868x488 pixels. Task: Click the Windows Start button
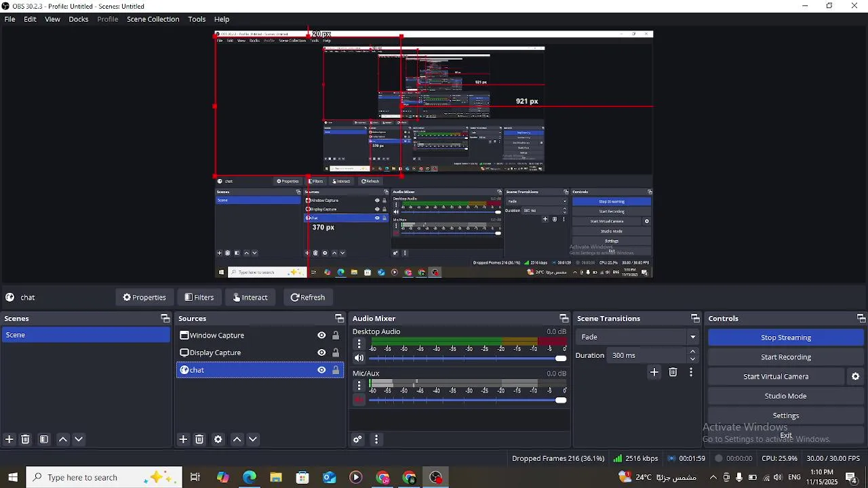13,477
